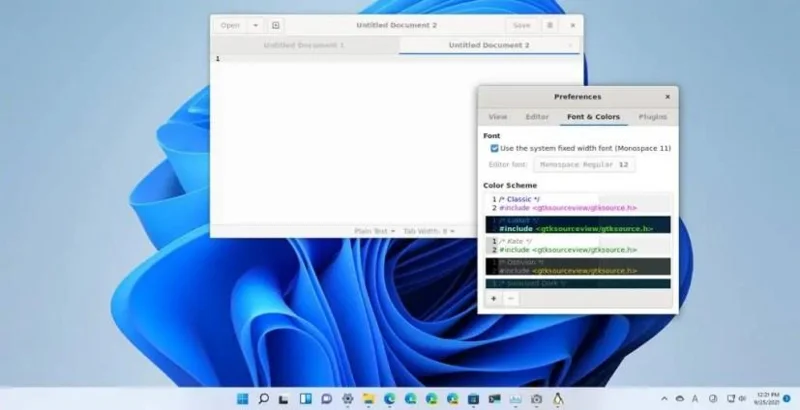Viewport: 800px width, 410px height.
Task: Open the Editor tab in Preferences
Action: click(537, 117)
